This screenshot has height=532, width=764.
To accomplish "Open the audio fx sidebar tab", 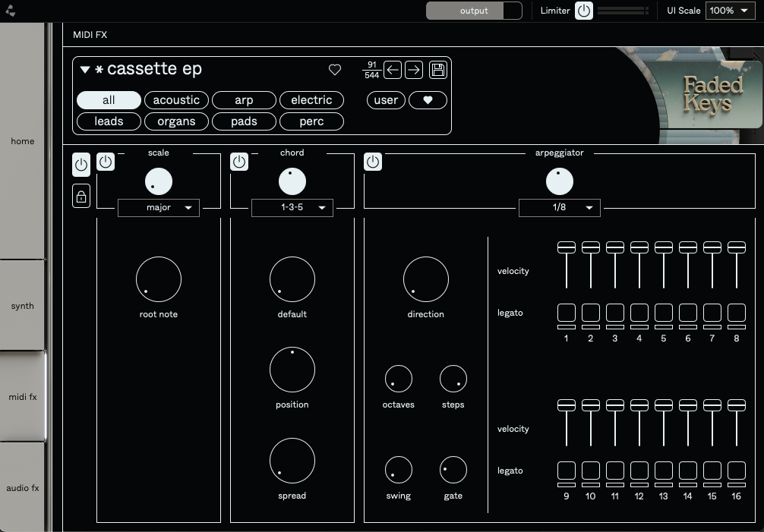I will click(x=23, y=488).
